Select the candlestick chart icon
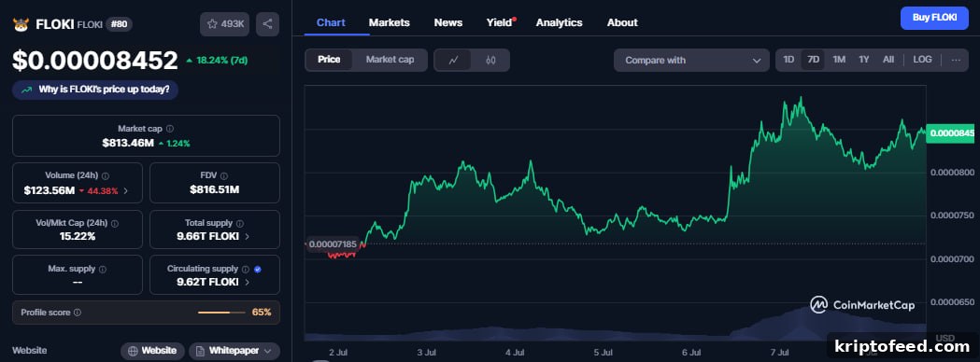The width and height of the screenshot is (980, 362). [x=490, y=60]
